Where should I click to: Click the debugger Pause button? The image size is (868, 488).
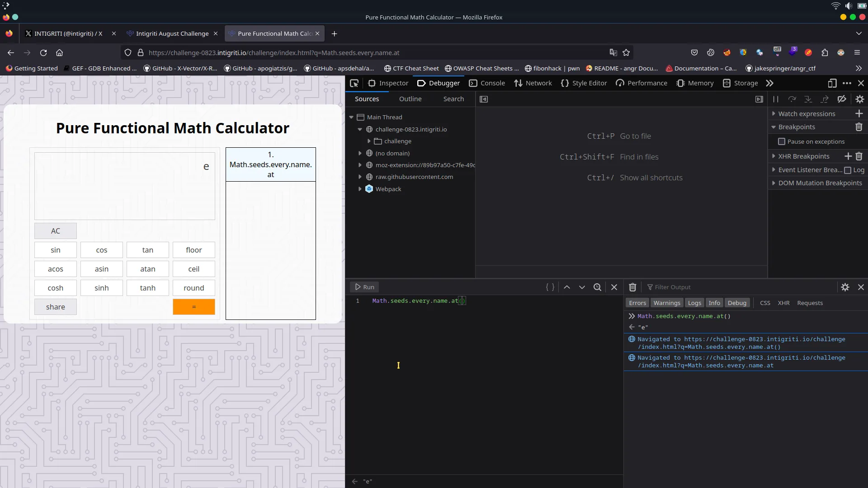pyautogui.click(x=776, y=99)
